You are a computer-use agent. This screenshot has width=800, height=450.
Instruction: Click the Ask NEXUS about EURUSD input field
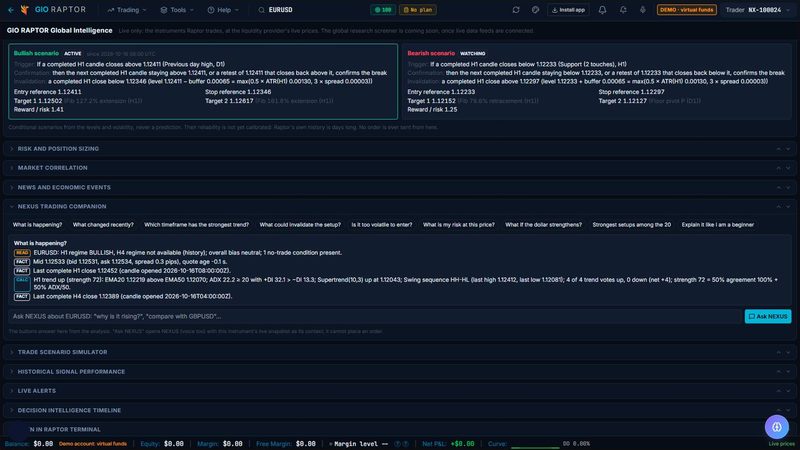click(x=375, y=316)
